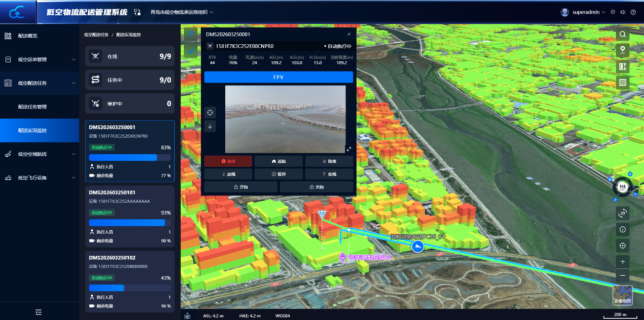
Task: Click the help question mark icon
Action: [632, 12]
